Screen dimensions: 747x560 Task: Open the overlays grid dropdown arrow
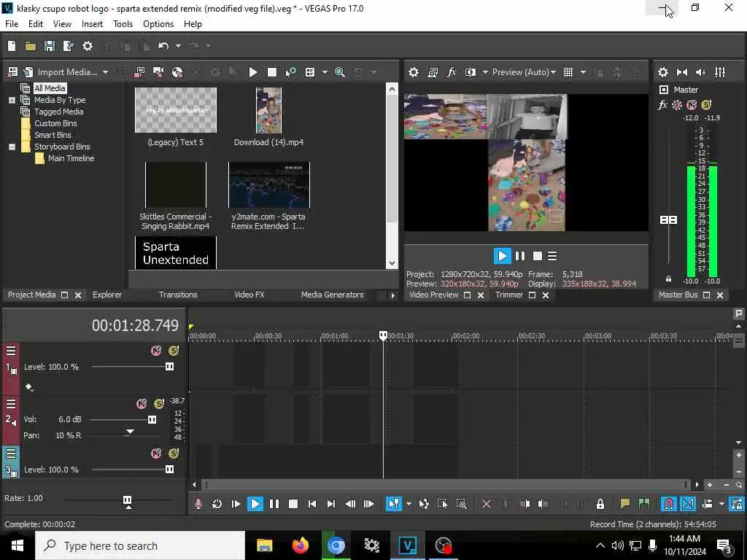coord(583,72)
